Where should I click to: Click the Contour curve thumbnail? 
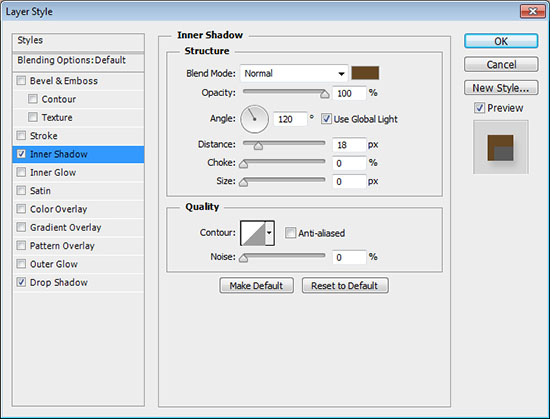coord(253,233)
